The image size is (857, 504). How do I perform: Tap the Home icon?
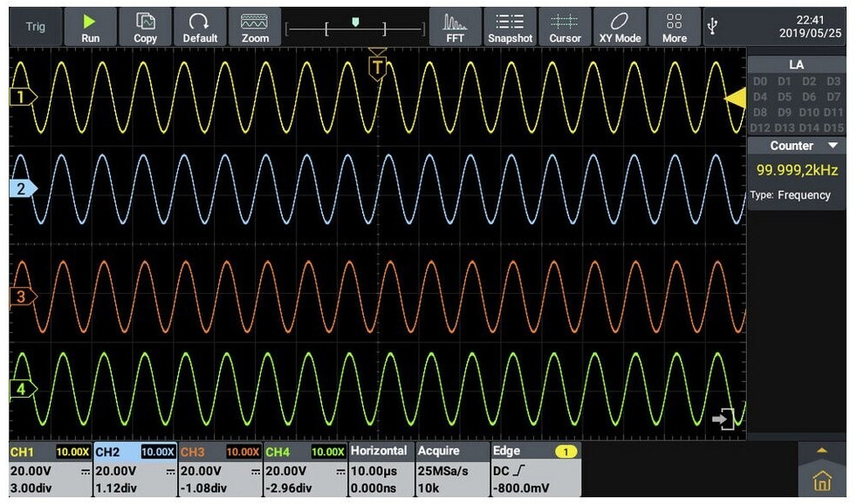(822, 481)
